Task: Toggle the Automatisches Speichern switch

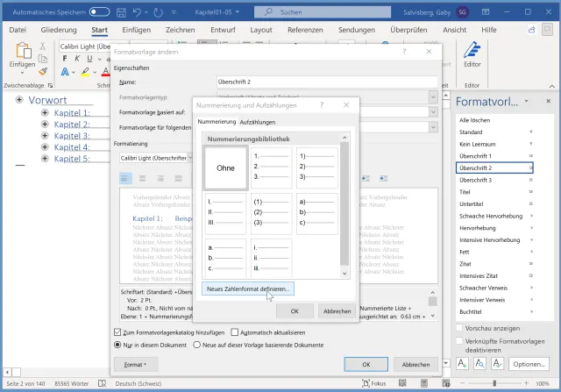Action: click(x=99, y=12)
